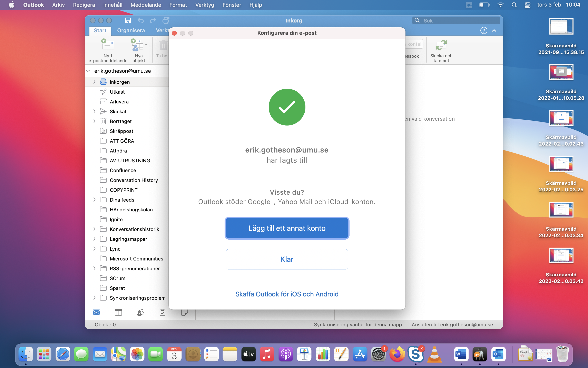Expand the Lync folder

point(94,249)
